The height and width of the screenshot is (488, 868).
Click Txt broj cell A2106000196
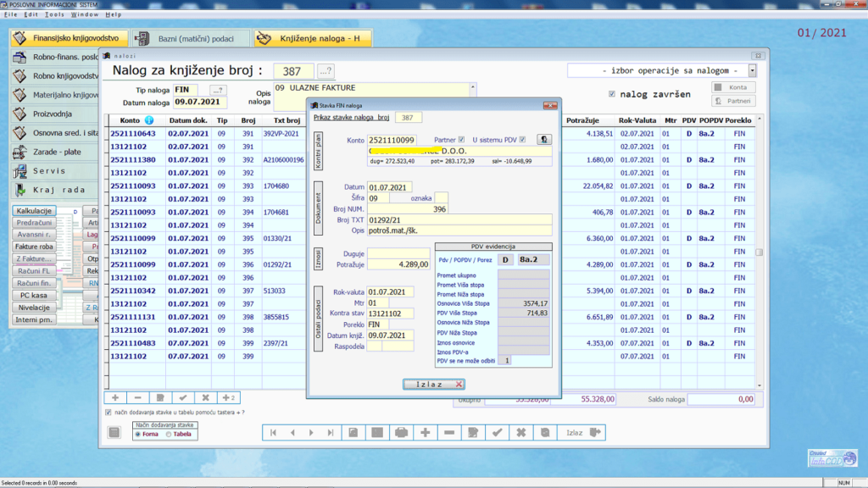283,160
